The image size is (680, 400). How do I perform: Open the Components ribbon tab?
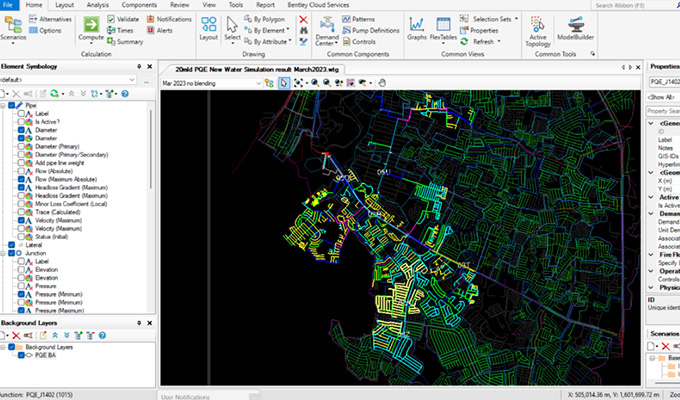137,5
